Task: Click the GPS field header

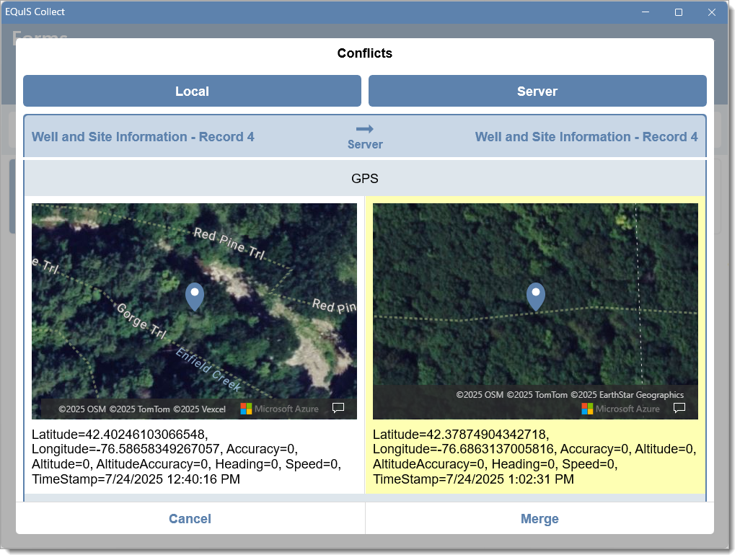Action: (x=365, y=178)
